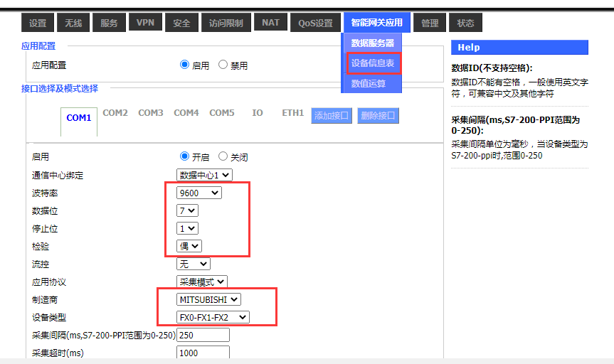This screenshot has width=614, height=364.
Task: Switch to the COM4 interface tab
Action: click(186, 113)
